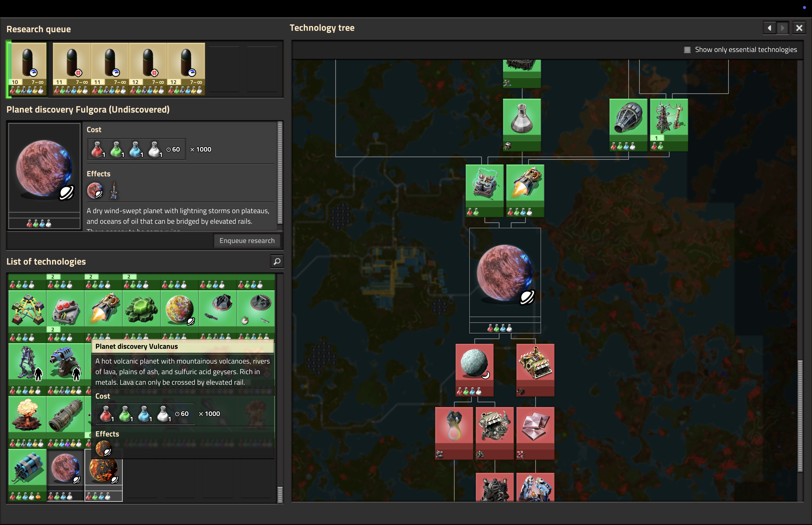Click the large Fulgora planet node in tree

click(x=505, y=280)
